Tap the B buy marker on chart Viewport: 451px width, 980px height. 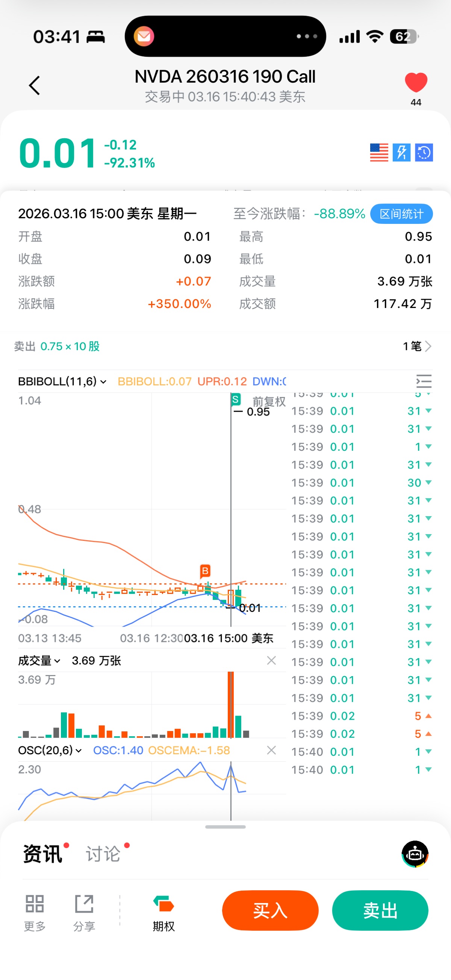pyautogui.click(x=205, y=571)
